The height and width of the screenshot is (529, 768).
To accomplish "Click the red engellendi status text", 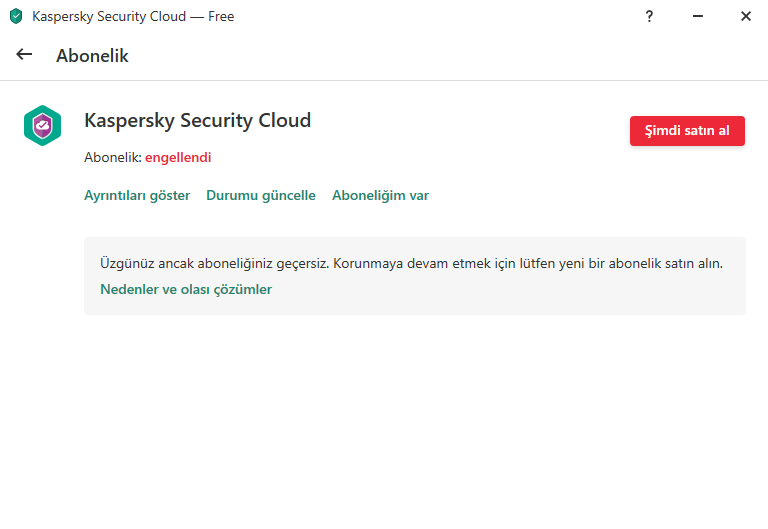I will (178, 158).
